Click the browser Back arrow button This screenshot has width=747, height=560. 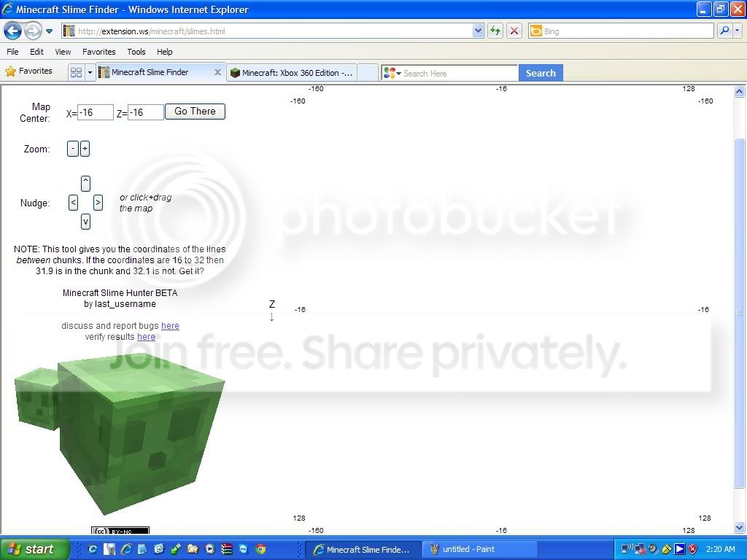[12, 31]
